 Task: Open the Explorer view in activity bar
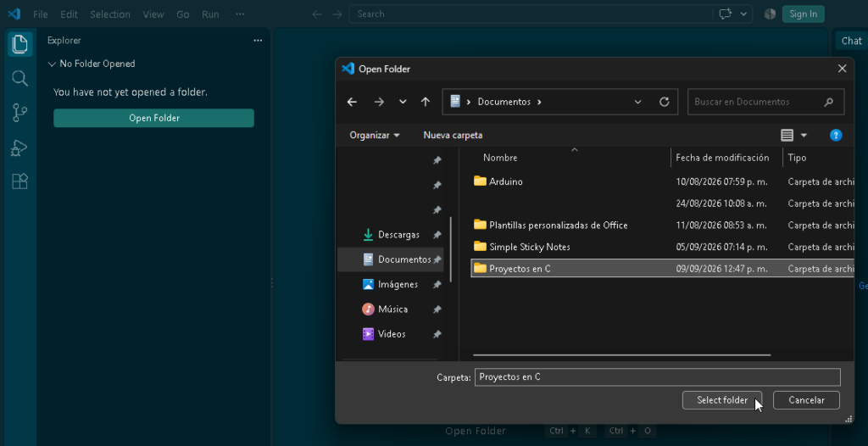[x=20, y=44]
